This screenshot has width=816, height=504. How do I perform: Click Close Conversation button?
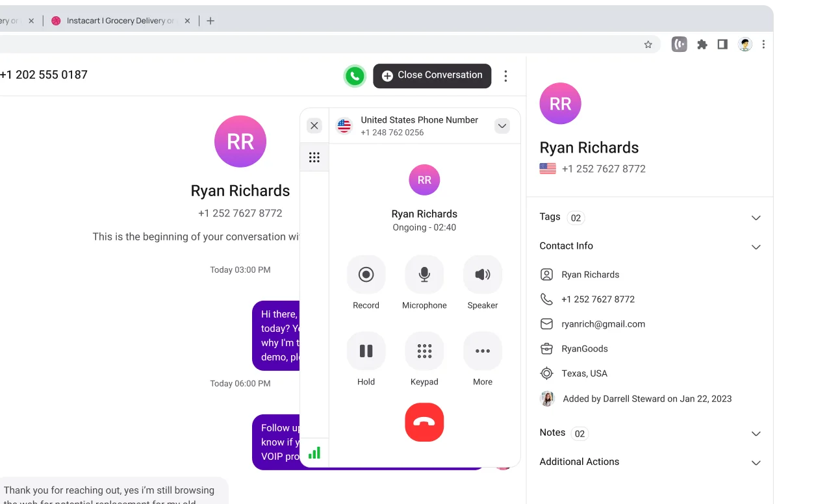click(432, 75)
